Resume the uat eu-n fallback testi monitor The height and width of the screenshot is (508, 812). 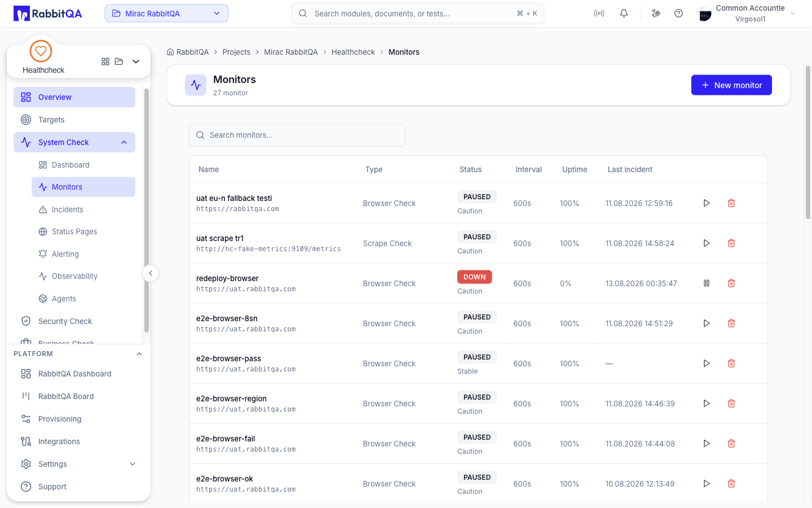pos(707,203)
